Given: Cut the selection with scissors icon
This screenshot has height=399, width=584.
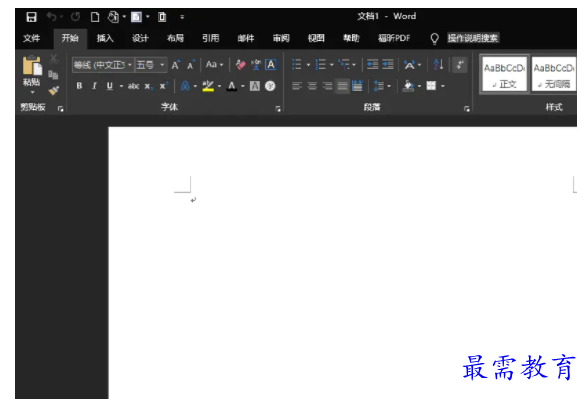Looking at the screenshot, I should point(54,59).
